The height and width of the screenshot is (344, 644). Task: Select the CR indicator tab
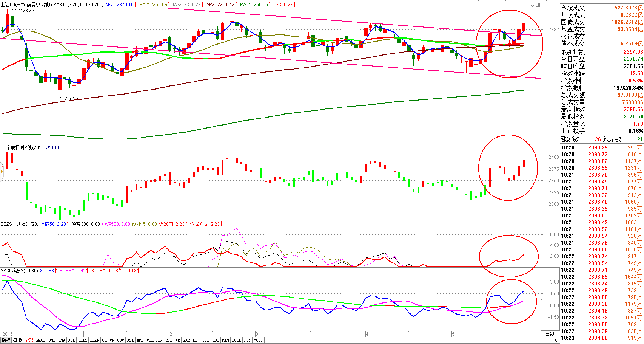pos(105,340)
